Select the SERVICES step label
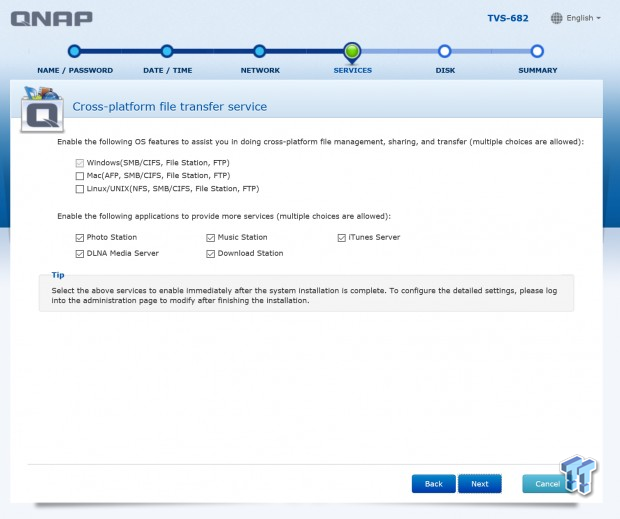This screenshot has height=519, width=620. click(353, 70)
